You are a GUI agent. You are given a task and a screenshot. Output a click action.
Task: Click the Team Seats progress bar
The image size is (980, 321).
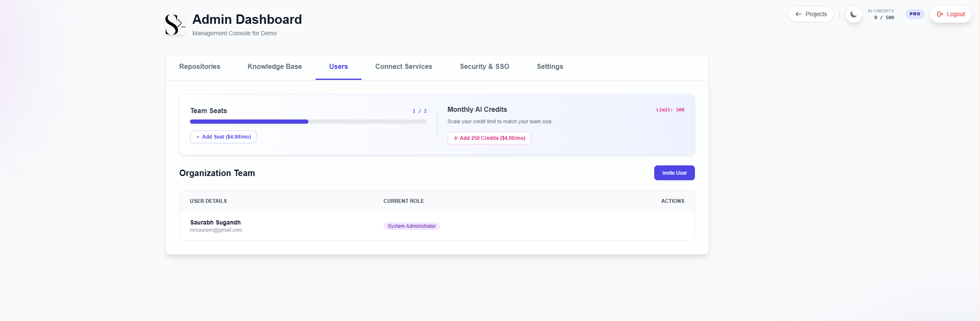tap(308, 122)
